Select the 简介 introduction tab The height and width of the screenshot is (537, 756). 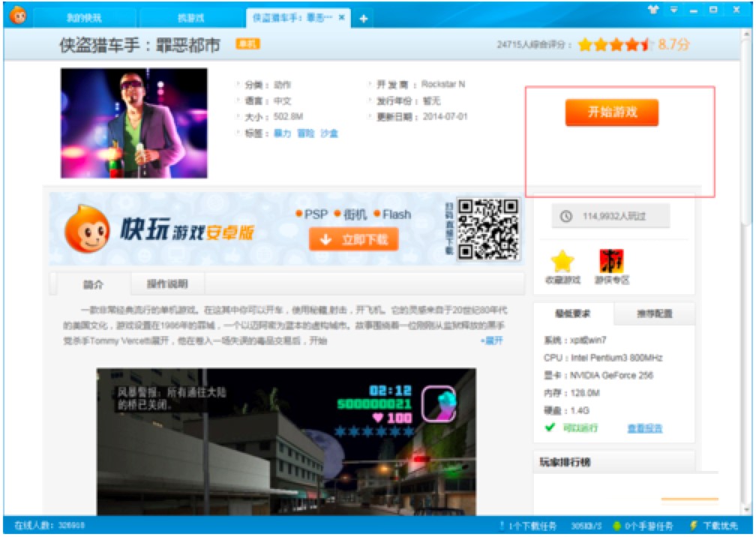pos(94,285)
